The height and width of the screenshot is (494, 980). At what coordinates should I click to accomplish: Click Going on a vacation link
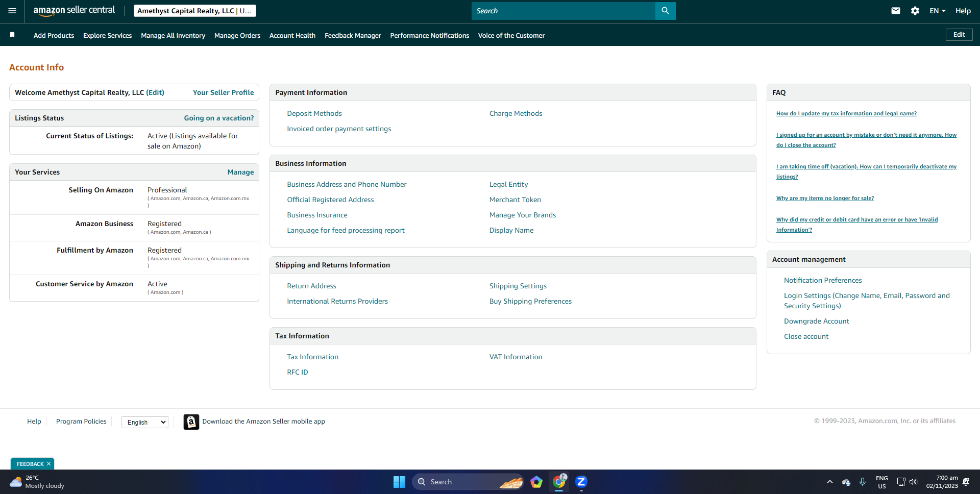(x=219, y=118)
